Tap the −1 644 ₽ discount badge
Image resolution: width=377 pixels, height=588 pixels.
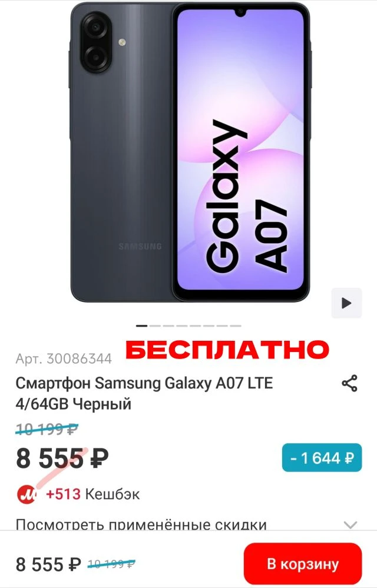pyautogui.click(x=322, y=457)
